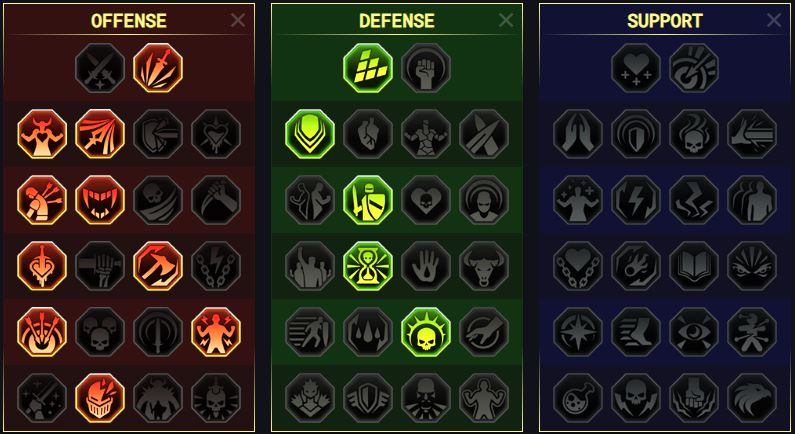Close the Offense mastery panel

pos(238,20)
